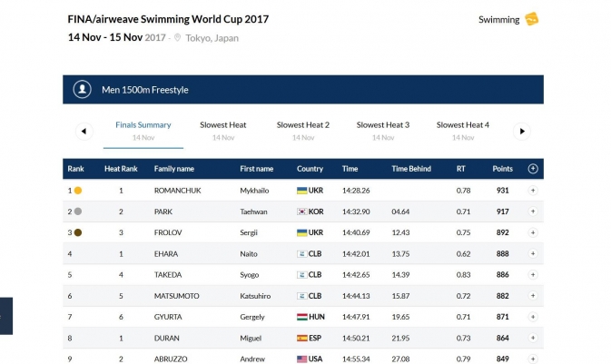Click the plus icon in the table header

tap(533, 169)
